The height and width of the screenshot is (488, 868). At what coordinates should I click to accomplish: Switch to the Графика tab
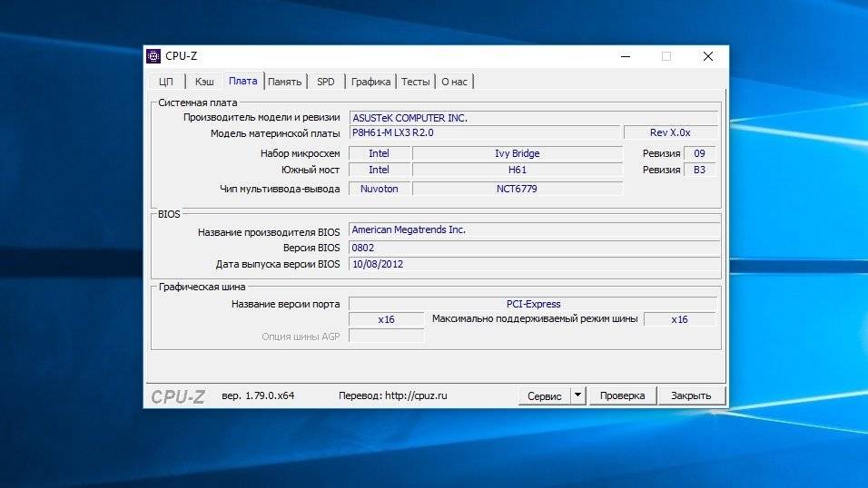pyautogui.click(x=370, y=82)
